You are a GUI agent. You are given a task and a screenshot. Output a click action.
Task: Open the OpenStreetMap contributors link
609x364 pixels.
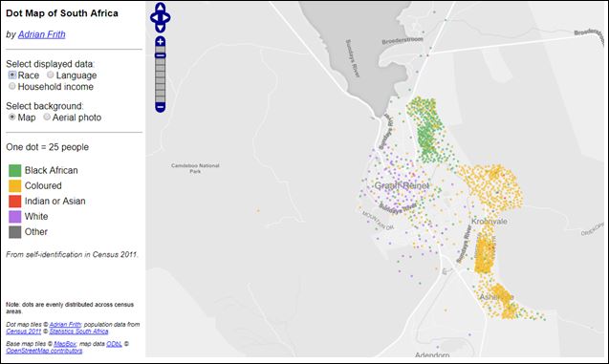pos(44,351)
